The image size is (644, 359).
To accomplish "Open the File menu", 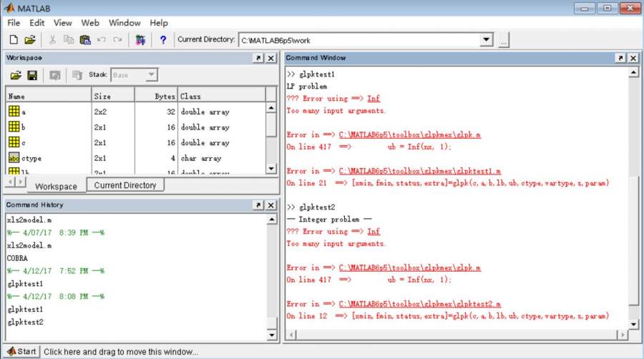I will (14, 23).
